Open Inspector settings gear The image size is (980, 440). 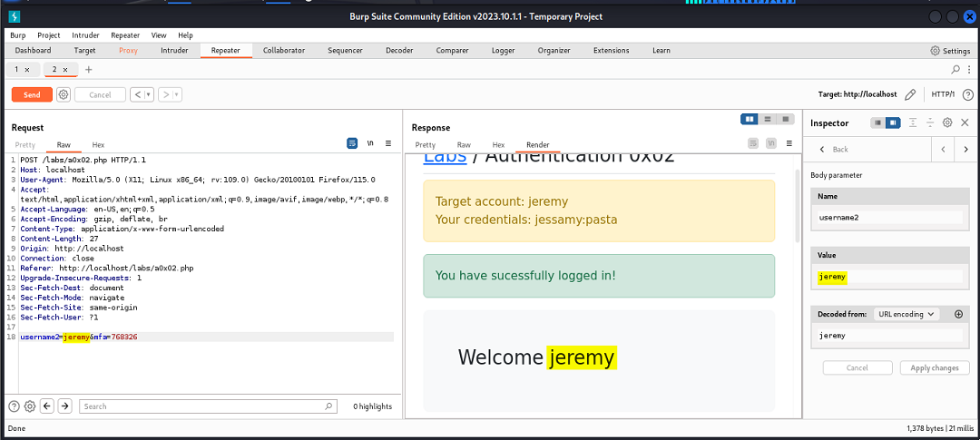pyautogui.click(x=947, y=123)
